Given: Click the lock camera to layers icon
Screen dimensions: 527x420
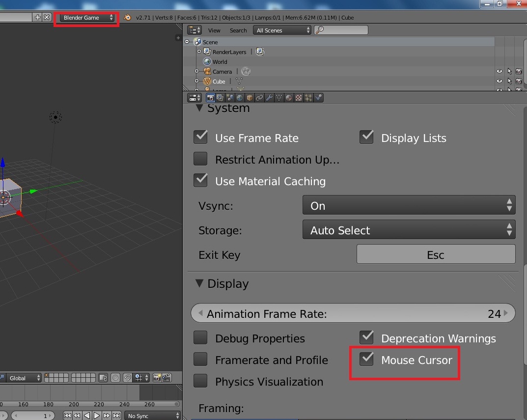Looking at the screenshot, I should (103, 378).
